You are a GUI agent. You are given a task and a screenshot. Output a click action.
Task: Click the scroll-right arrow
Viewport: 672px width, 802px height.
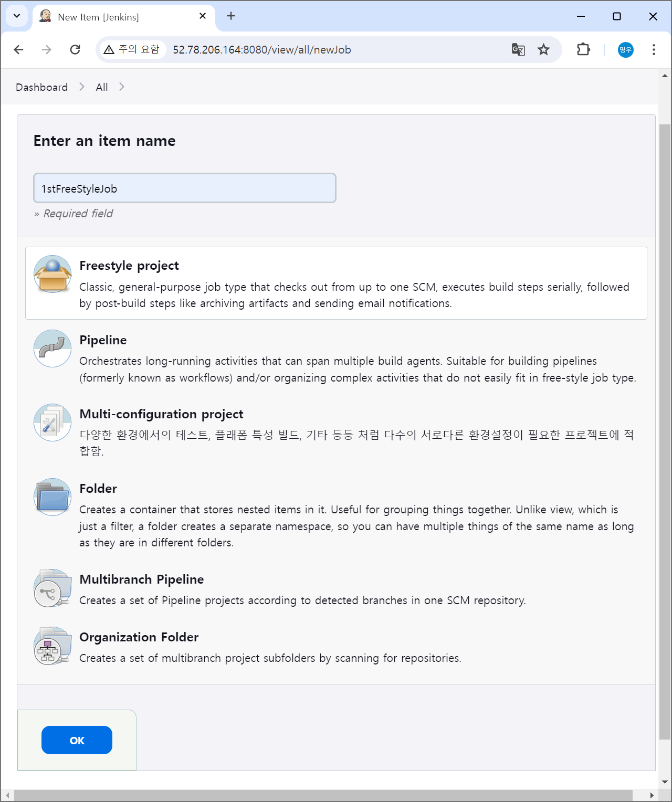(x=652, y=795)
